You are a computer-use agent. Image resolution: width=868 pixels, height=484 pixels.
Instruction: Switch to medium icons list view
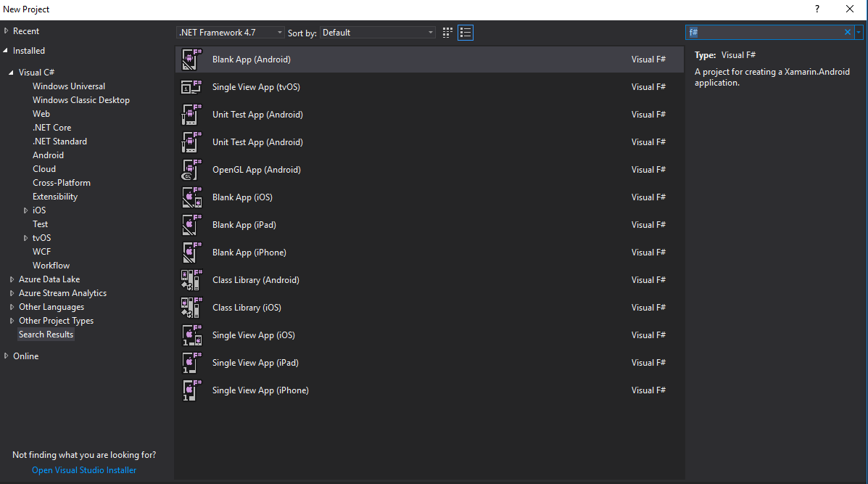click(466, 33)
